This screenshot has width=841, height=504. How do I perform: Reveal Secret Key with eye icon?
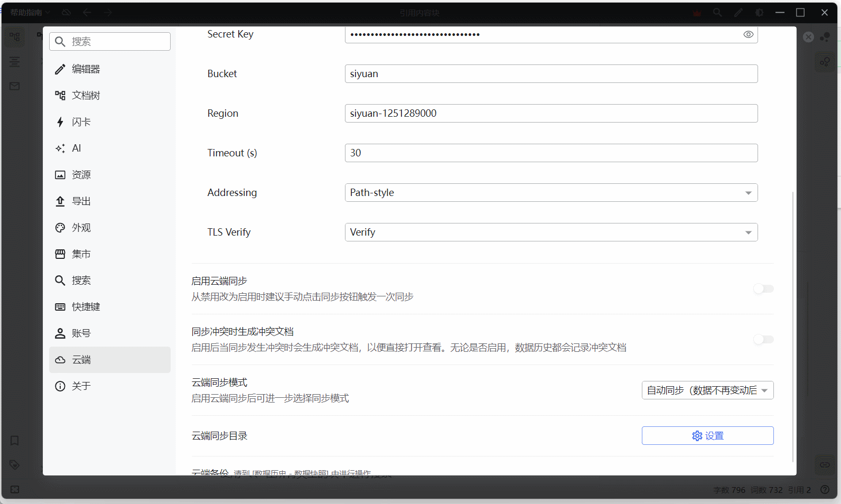[748, 34]
